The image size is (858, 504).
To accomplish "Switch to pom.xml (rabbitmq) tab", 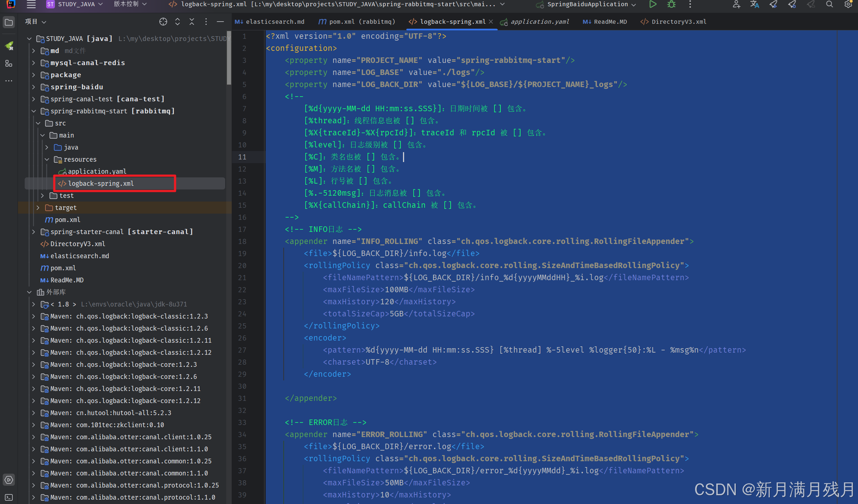I will [362, 22].
